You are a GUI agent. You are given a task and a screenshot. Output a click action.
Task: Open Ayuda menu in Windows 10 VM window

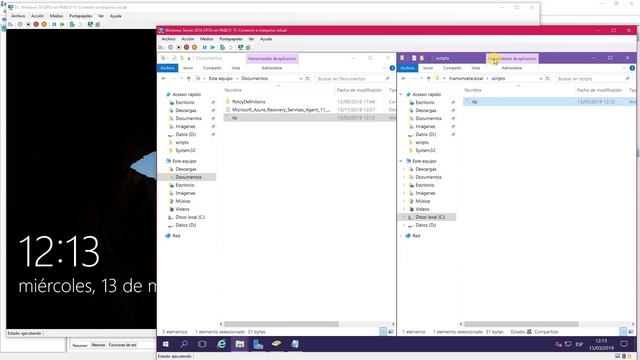[116, 16]
